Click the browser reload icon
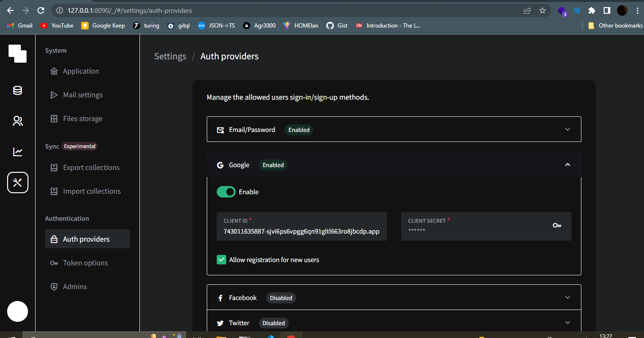The image size is (644, 338). coord(41,10)
